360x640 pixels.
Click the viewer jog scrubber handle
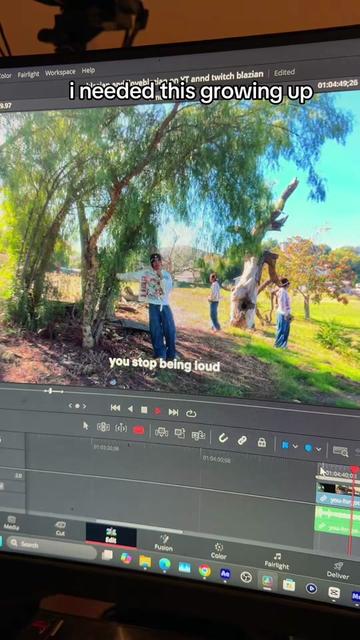click(50, 391)
